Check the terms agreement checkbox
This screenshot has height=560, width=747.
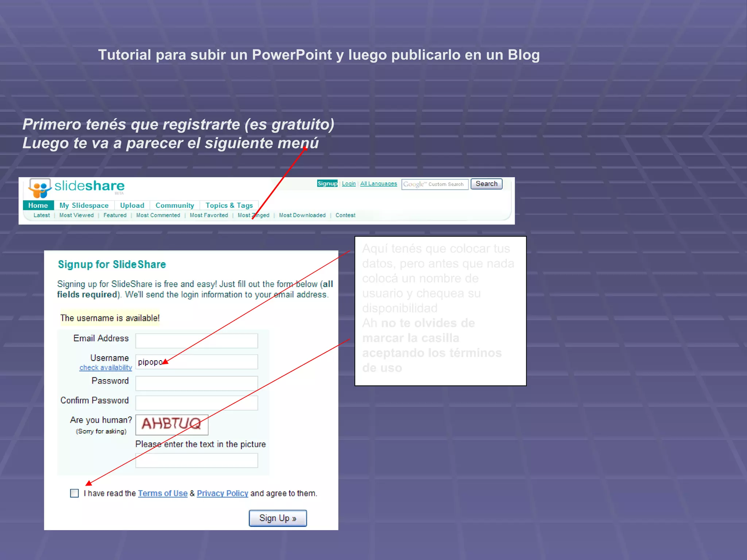(x=74, y=493)
